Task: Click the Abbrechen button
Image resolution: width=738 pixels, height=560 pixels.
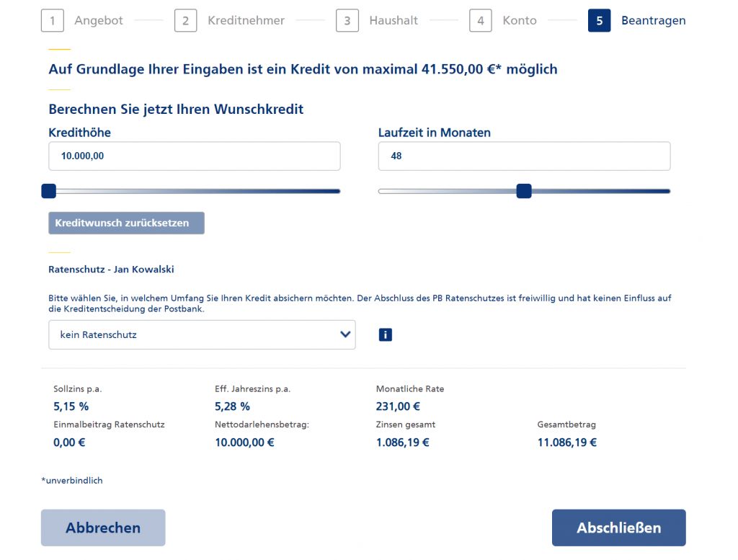Action: pyautogui.click(x=103, y=528)
